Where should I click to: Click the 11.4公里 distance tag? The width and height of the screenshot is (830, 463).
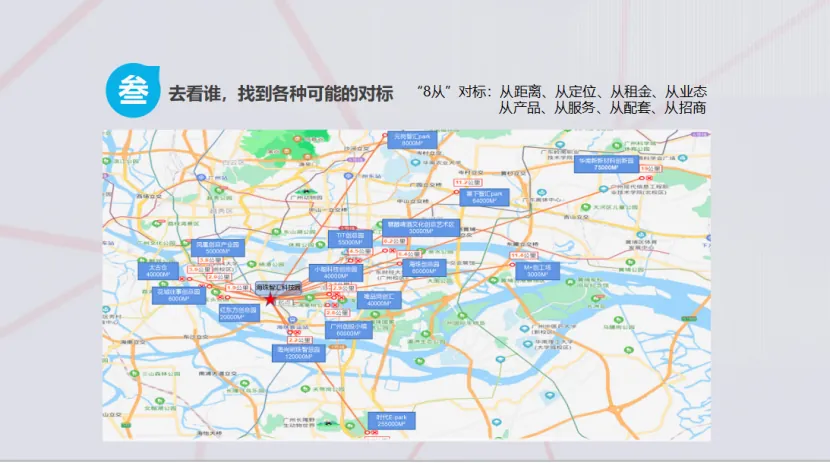click(524, 256)
